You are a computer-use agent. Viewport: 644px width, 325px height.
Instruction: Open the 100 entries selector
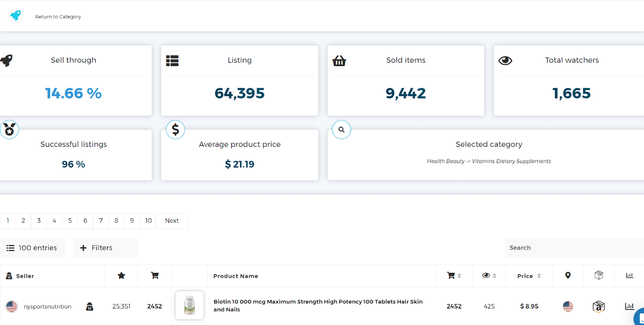33,248
